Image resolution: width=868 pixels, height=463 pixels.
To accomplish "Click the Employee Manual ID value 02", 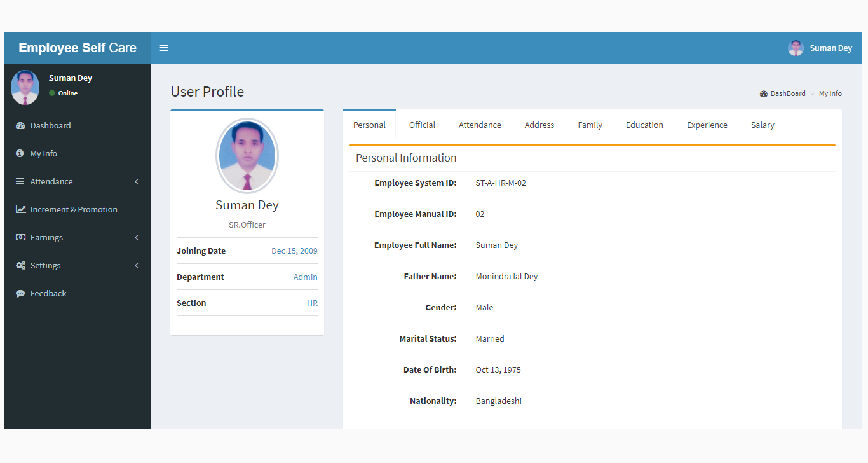I will click(480, 214).
